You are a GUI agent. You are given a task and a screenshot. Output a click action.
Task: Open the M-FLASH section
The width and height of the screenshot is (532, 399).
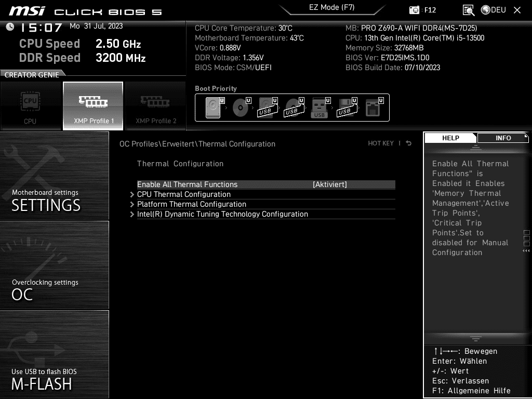[x=54, y=354]
